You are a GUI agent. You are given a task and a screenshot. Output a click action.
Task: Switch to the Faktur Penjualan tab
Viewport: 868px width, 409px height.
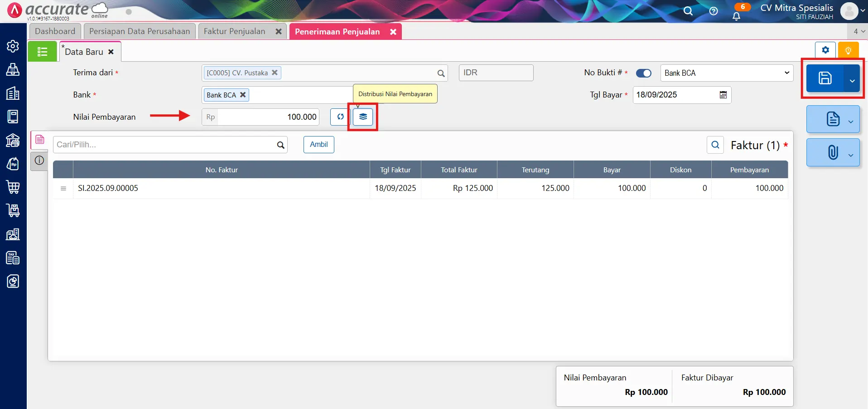[234, 31]
